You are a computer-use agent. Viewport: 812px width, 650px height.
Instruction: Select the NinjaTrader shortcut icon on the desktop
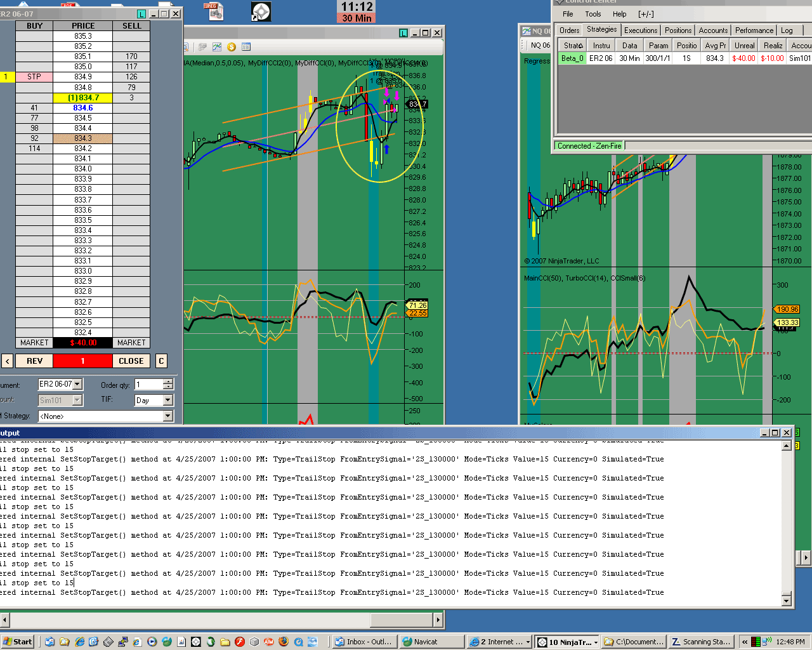(x=261, y=11)
